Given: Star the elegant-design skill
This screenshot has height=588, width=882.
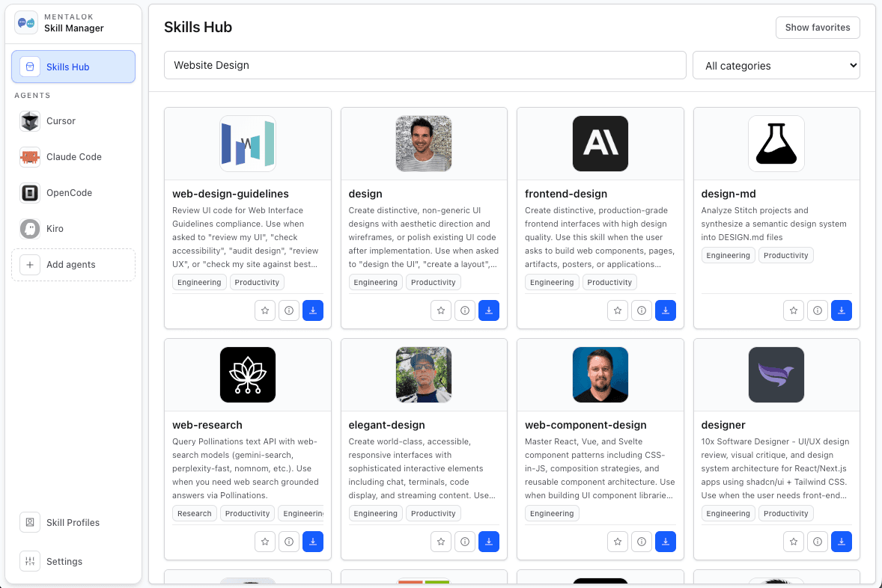Looking at the screenshot, I should coord(441,542).
